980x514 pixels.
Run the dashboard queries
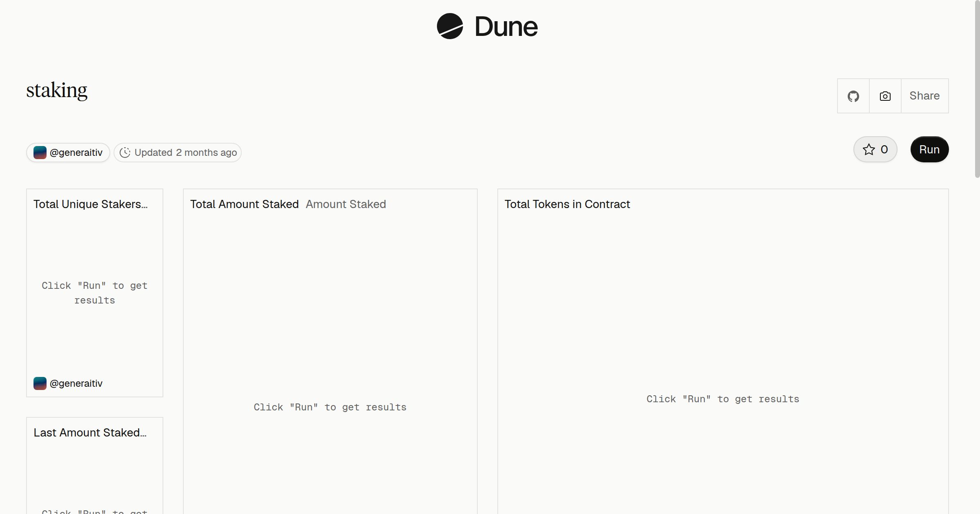[929, 149]
